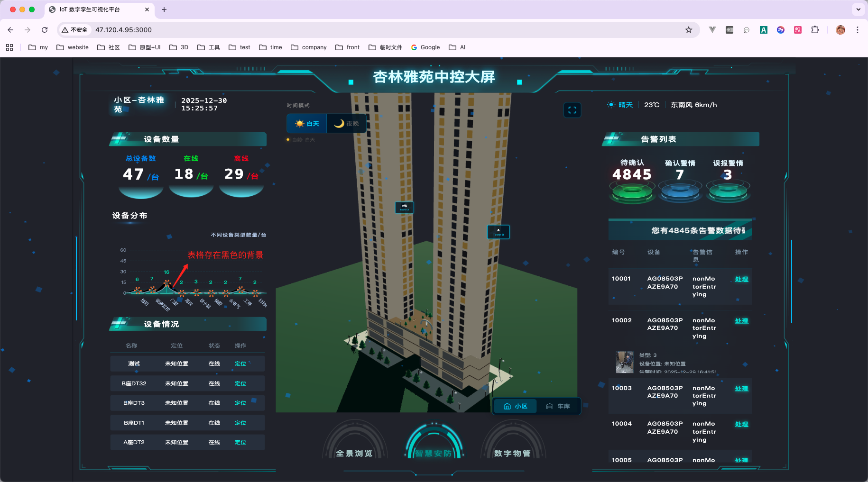This screenshot has width=868, height=482.
Task: Open the browser tab list chevron
Action: (858, 9)
